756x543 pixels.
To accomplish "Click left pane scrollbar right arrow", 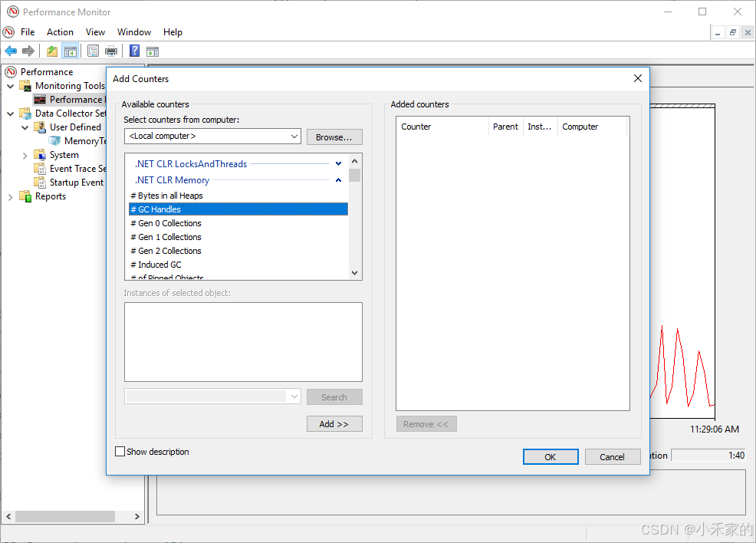I will (x=137, y=516).
